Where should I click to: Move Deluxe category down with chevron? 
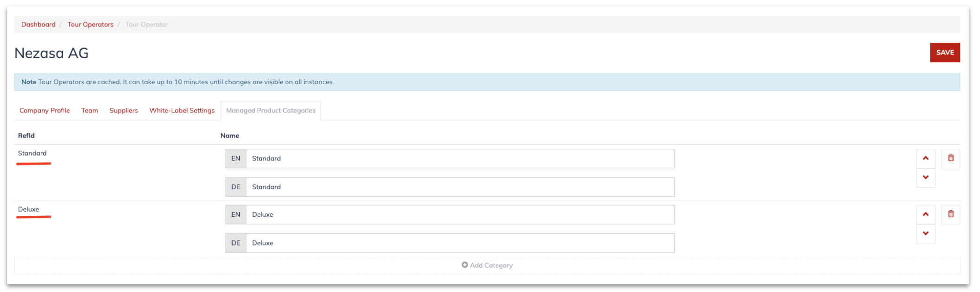point(926,234)
